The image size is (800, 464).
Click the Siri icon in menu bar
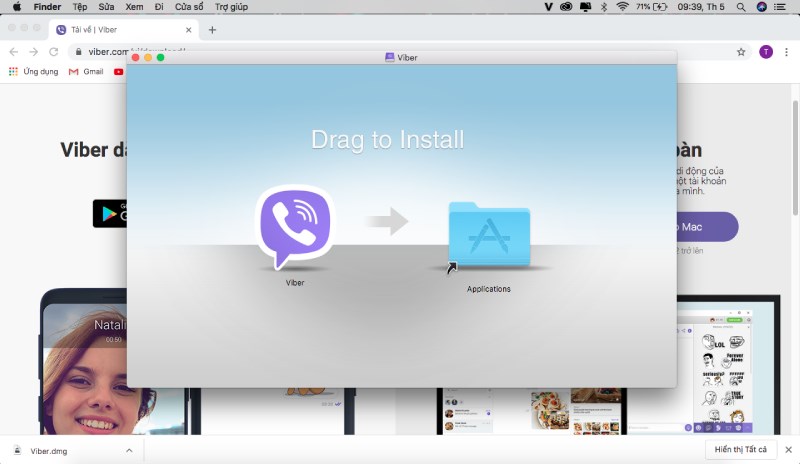click(761, 7)
